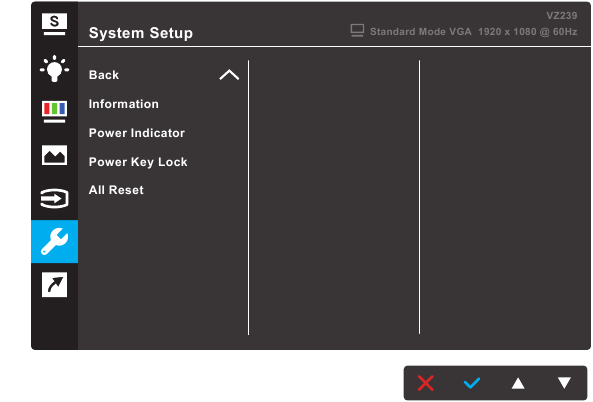Select the Image settings landscape icon
The height and width of the screenshot is (402, 593).
[x=54, y=155]
